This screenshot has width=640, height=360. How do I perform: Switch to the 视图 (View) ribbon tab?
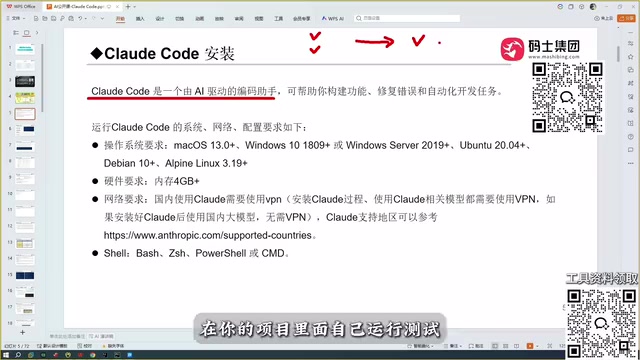tap(259, 19)
